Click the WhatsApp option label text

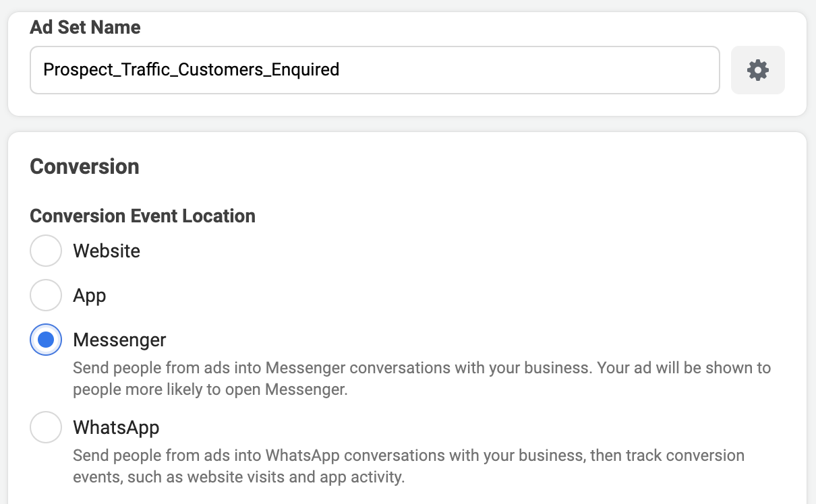point(116,428)
